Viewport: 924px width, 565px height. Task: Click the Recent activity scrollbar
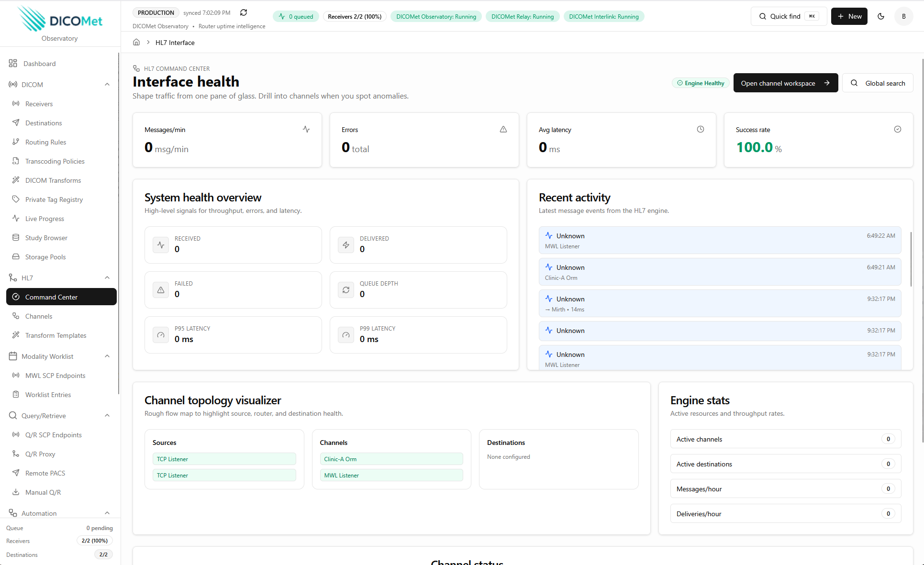pos(911,258)
